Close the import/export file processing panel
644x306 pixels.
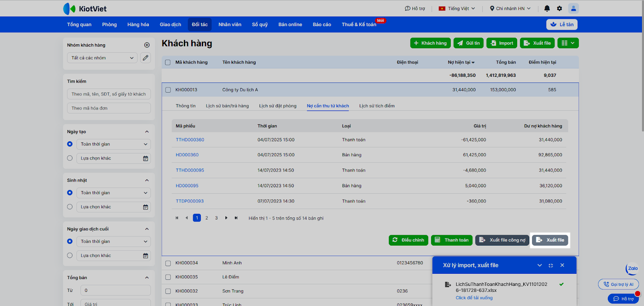click(x=562, y=265)
